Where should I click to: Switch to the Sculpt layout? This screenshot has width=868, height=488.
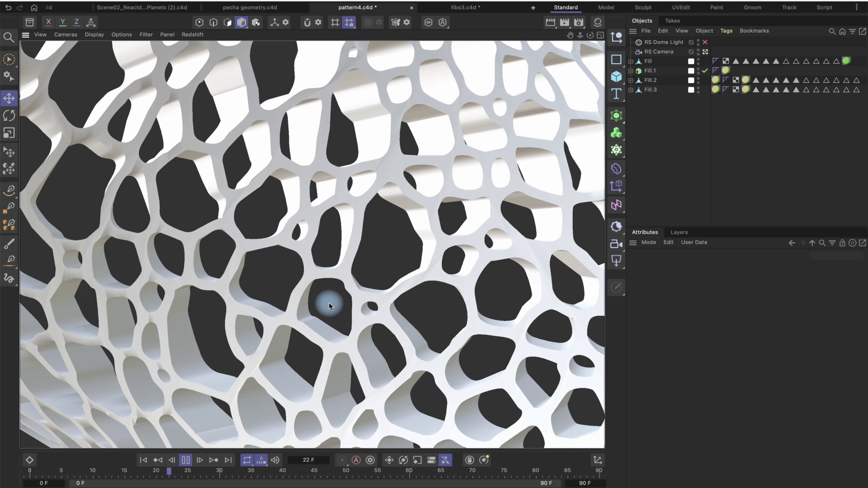coord(643,7)
